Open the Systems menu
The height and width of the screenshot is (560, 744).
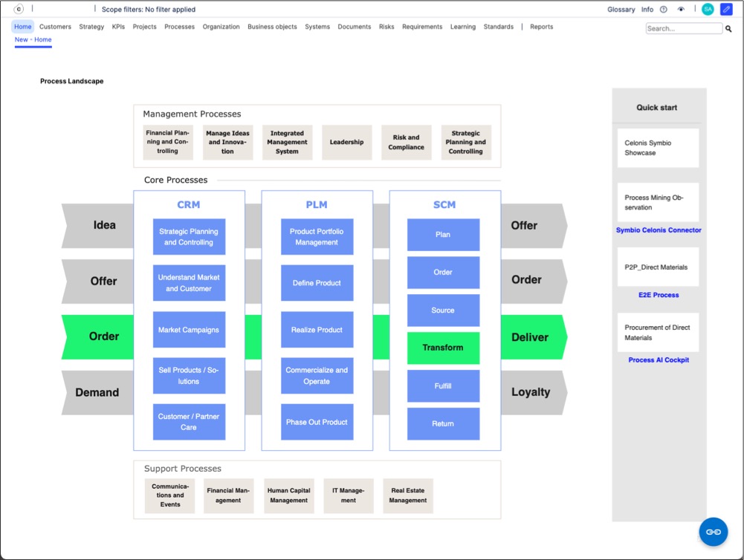pos(317,27)
